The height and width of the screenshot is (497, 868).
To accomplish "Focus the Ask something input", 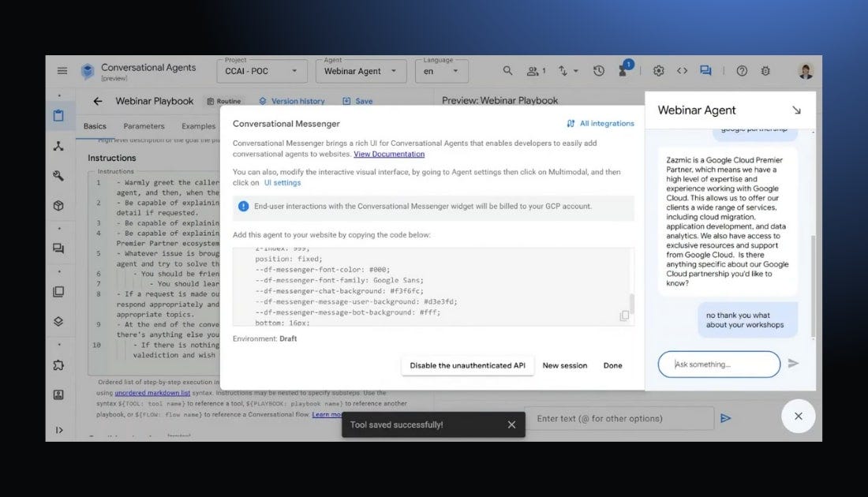I will click(x=719, y=364).
